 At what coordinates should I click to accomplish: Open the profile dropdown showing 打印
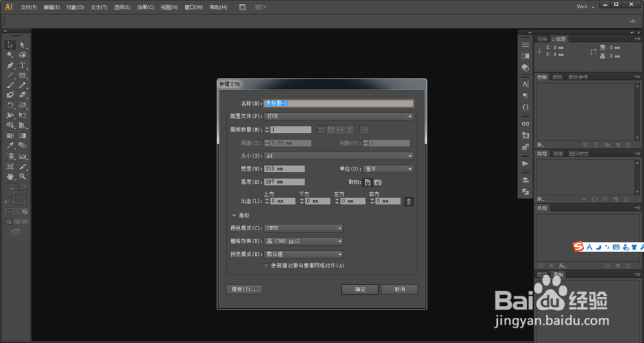pyautogui.click(x=339, y=117)
